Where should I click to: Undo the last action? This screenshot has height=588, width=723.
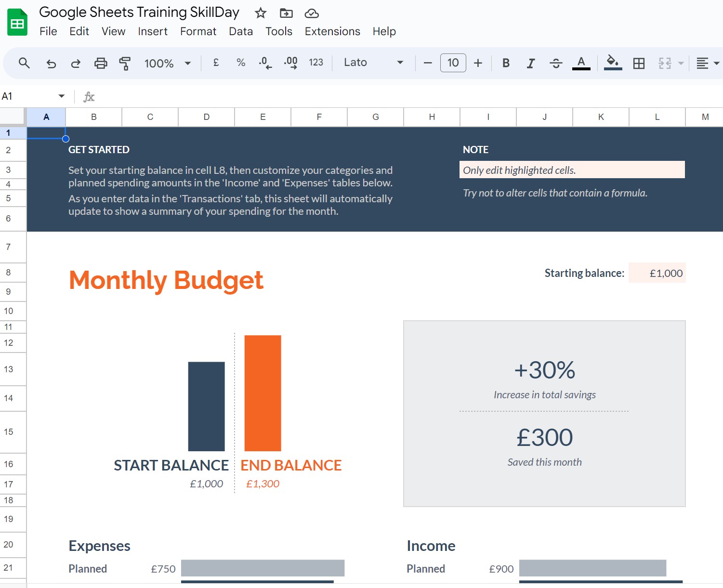click(x=51, y=63)
